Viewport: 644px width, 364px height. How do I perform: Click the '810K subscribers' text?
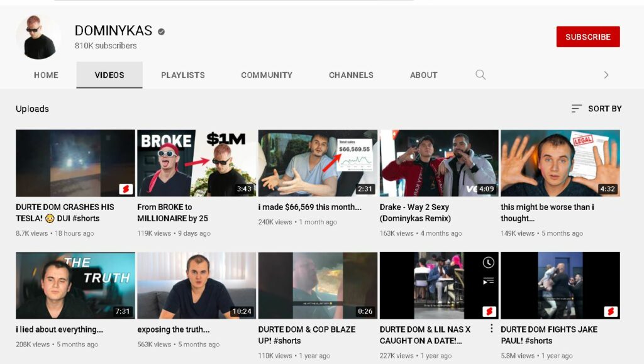[106, 45]
